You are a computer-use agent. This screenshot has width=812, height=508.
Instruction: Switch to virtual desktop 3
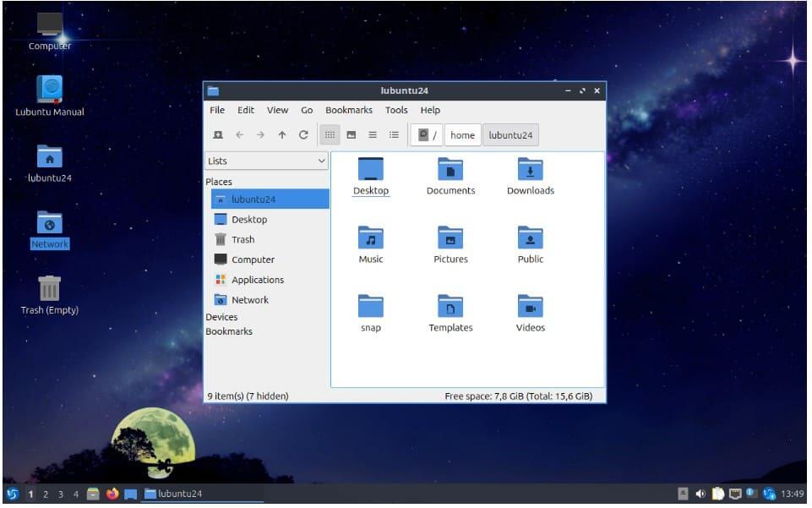click(60, 494)
